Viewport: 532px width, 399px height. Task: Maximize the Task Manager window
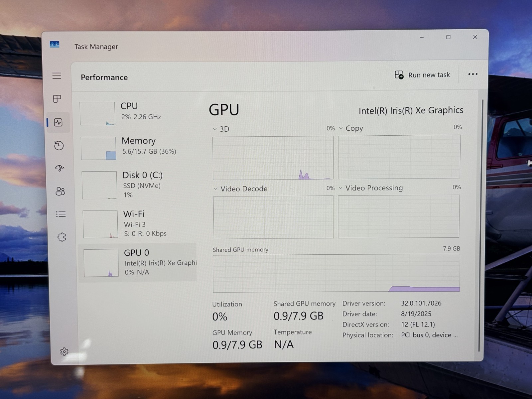[x=448, y=37]
